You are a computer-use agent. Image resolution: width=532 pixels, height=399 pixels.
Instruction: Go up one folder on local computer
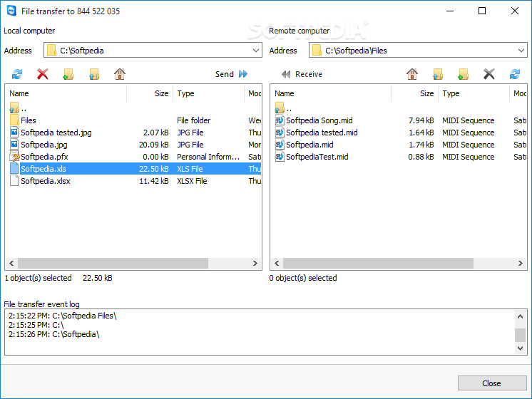pyautogui.click(x=94, y=74)
